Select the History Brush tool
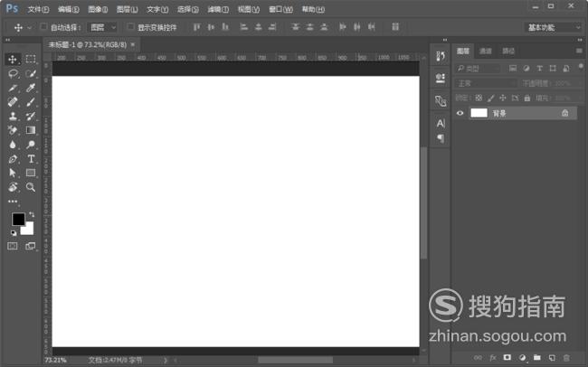This screenshot has width=588, height=367. click(x=31, y=116)
